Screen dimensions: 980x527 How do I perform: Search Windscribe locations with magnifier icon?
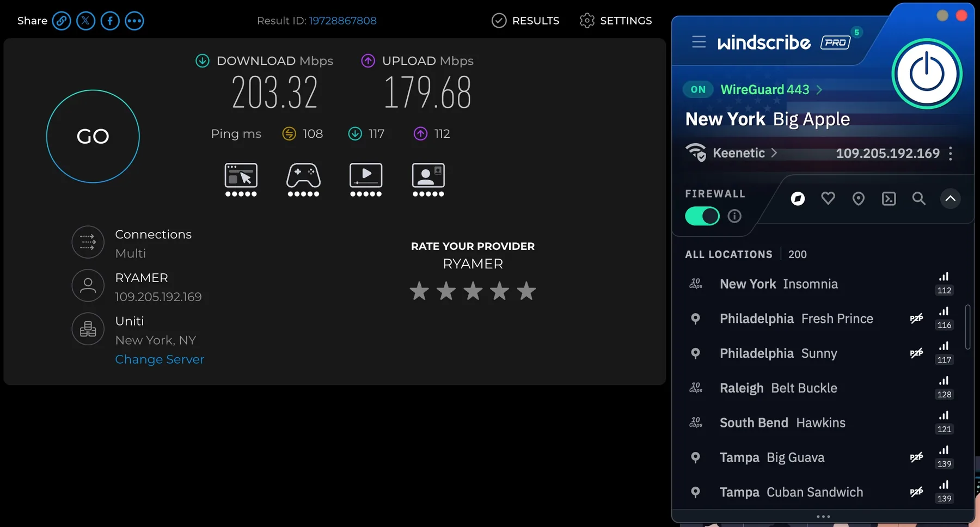(919, 199)
